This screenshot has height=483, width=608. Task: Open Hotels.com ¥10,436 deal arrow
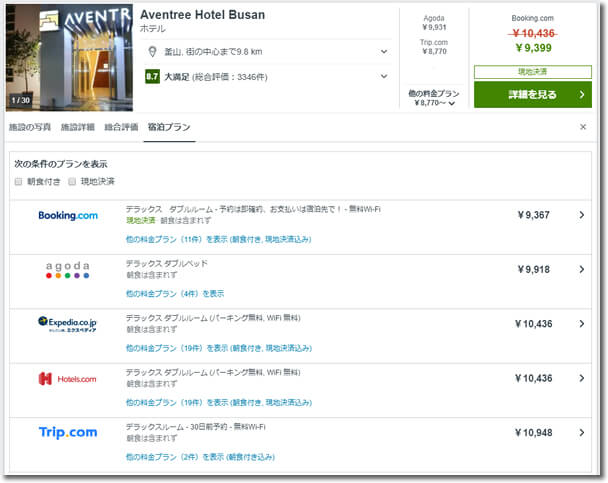point(582,378)
